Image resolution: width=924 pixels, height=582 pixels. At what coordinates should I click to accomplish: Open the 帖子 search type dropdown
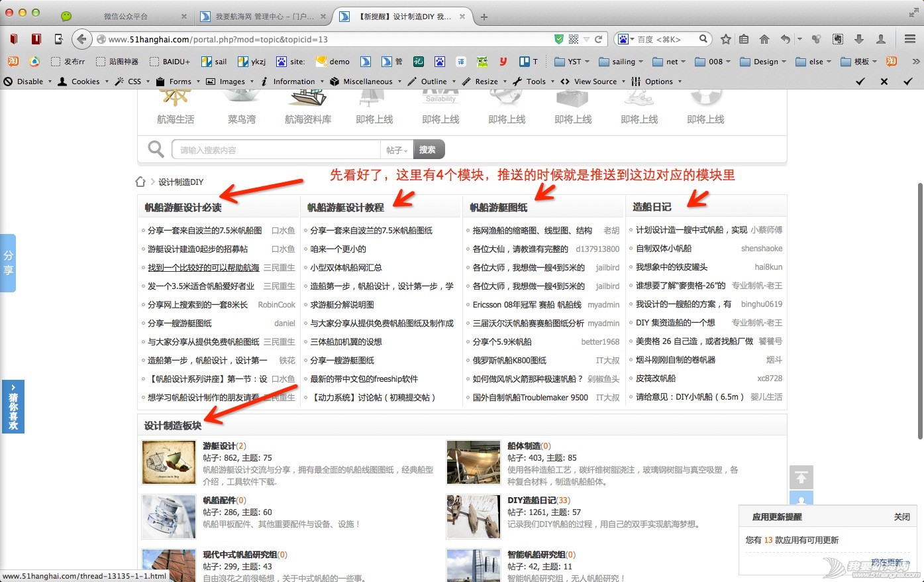[x=397, y=150]
